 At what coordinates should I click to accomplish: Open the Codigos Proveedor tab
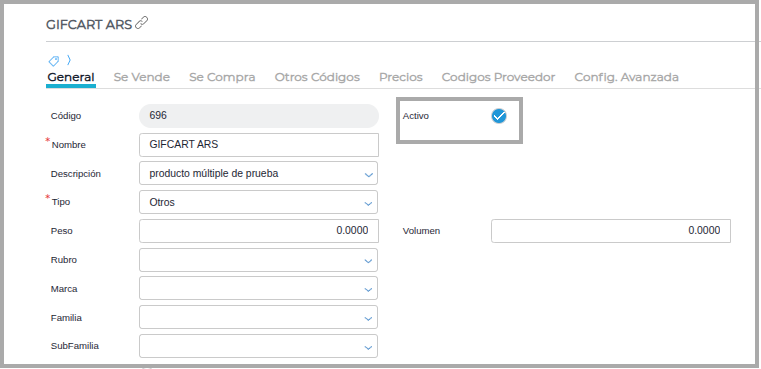pyautogui.click(x=498, y=77)
